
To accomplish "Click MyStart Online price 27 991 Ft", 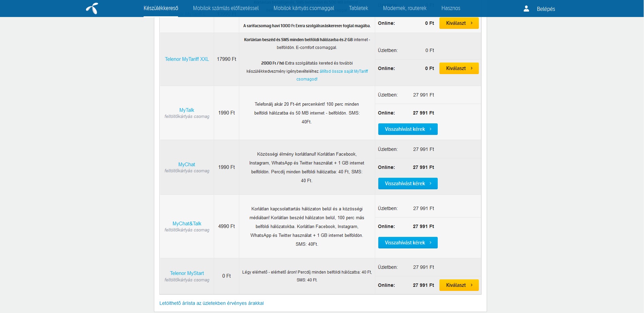I will 423,285.
